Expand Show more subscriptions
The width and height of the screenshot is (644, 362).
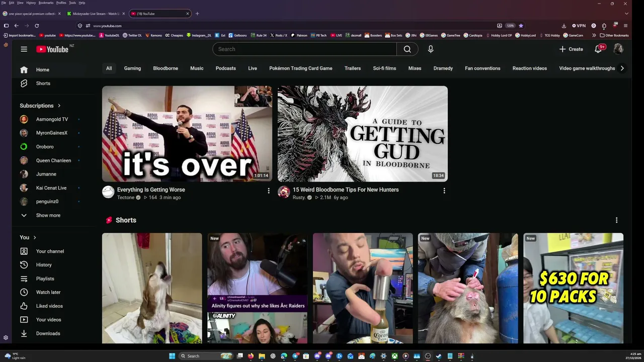(48, 215)
